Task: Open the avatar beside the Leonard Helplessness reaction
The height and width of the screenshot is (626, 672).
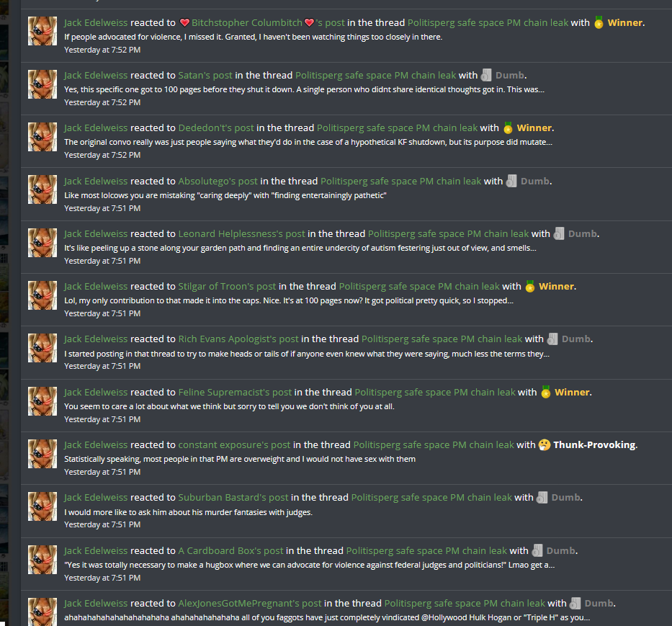Action: [42, 243]
